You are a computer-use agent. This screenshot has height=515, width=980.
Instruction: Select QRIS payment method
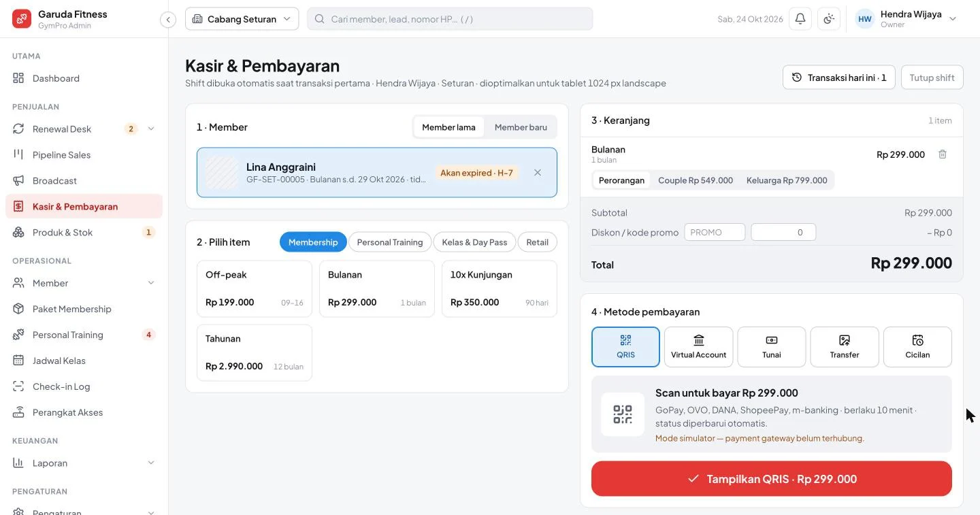click(625, 347)
